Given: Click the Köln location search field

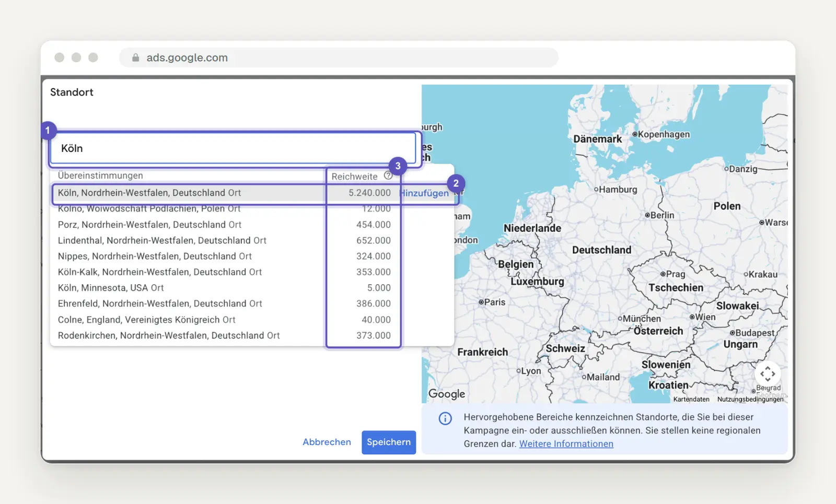Looking at the screenshot, I should click(x=233, y=148).
